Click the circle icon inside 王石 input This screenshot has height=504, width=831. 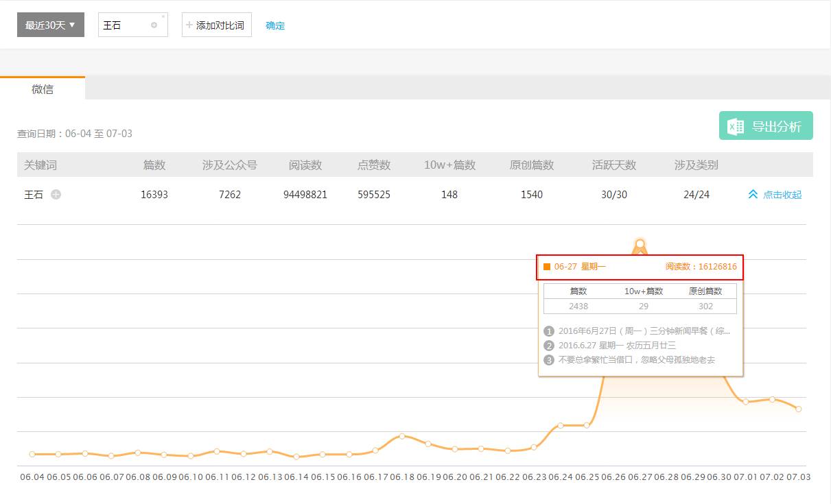point(154,25)
